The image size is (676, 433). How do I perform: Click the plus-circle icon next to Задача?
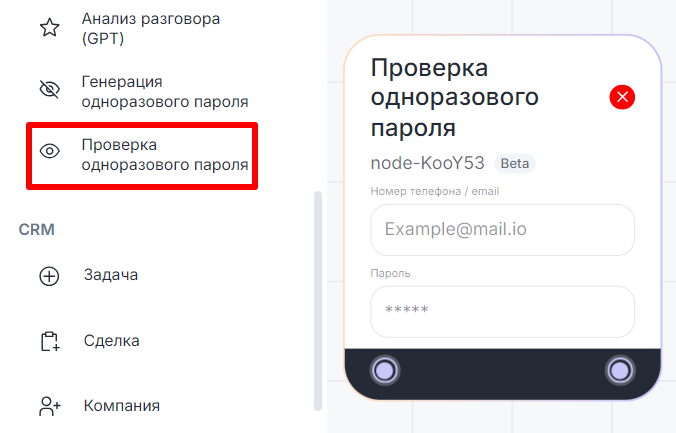tap(49, 276)
